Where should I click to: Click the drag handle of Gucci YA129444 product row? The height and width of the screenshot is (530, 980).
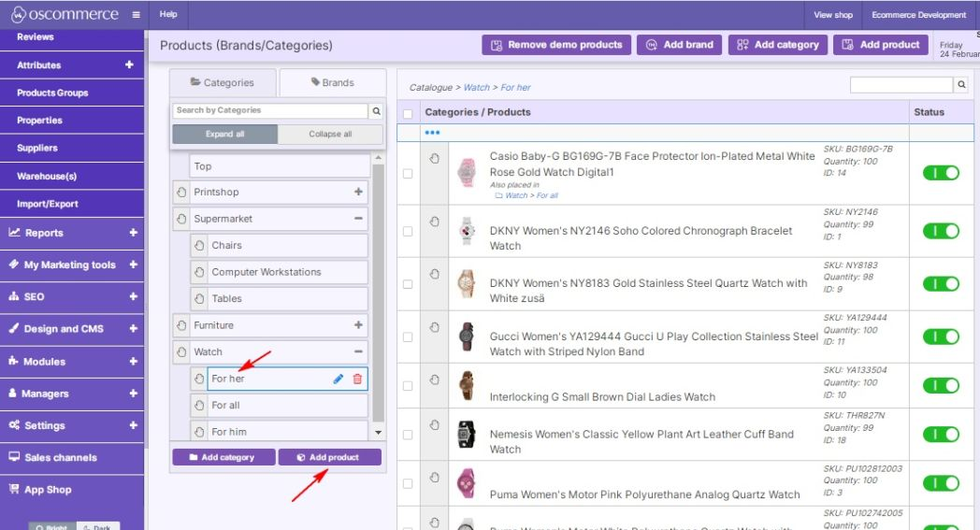435,327
